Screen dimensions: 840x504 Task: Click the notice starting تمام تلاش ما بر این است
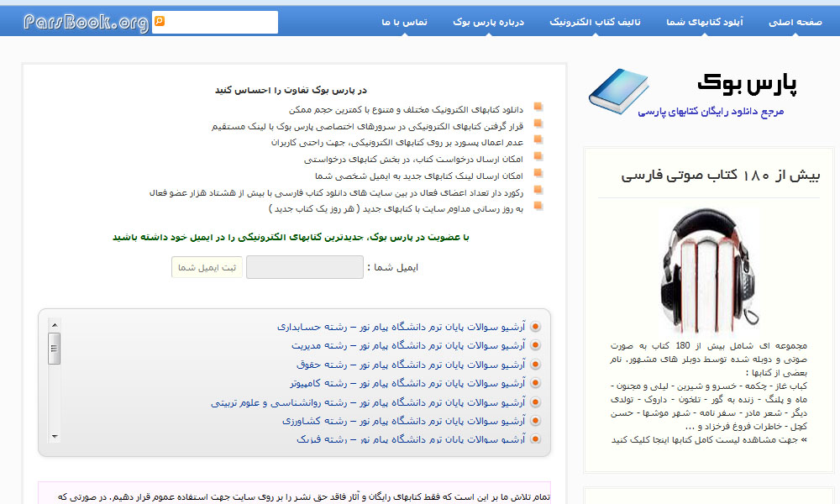tap(304, 496)
